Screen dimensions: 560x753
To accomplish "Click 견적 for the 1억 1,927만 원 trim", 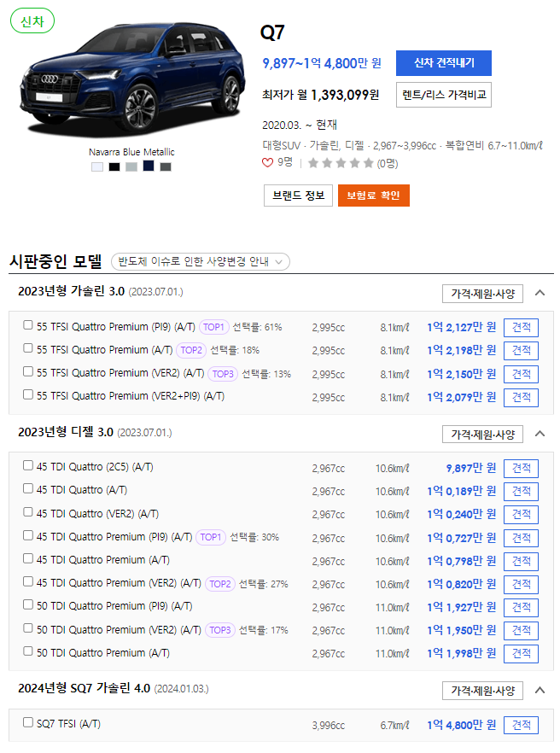I will 521,608.
